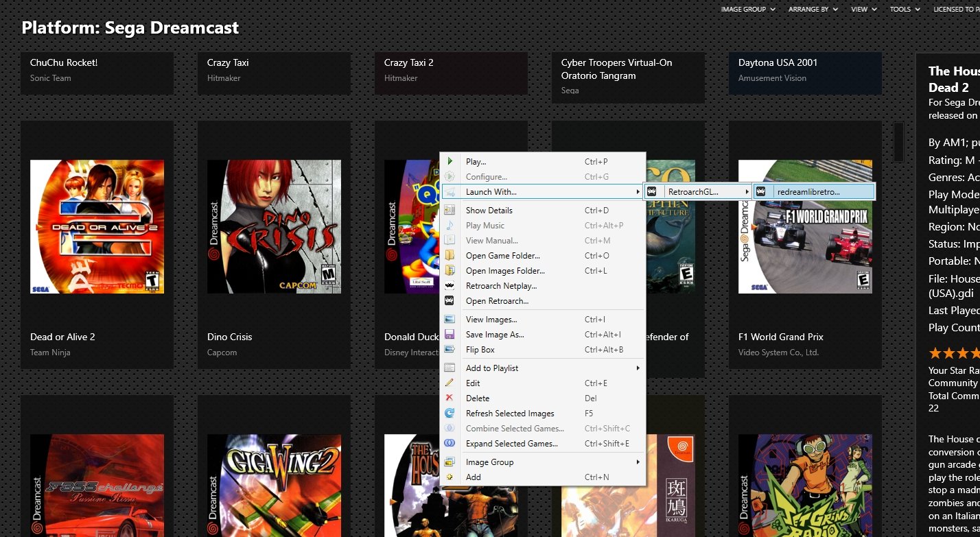Select the F355 Challenge cover
The height and width of the screenshot is (537, 980).
point(97,486)
